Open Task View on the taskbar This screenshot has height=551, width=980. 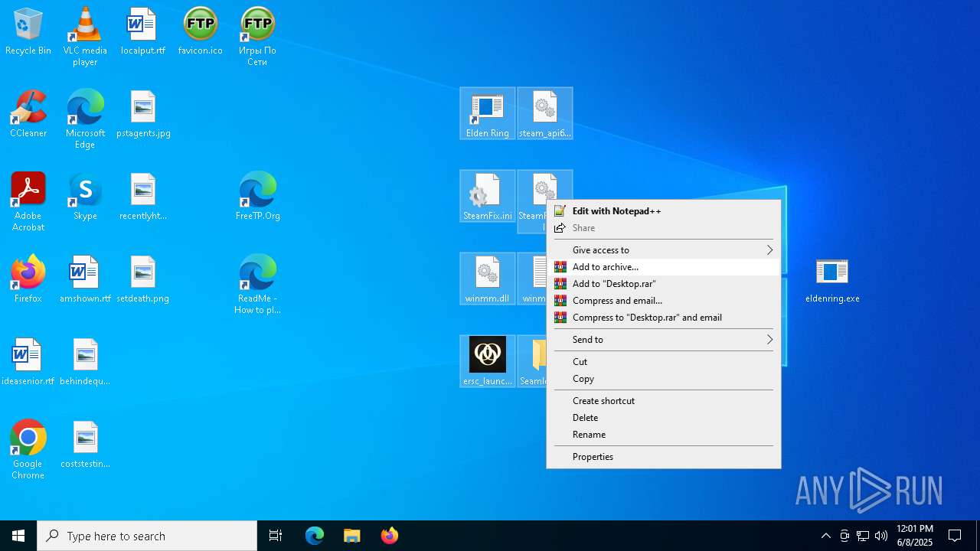pos(276,536)
